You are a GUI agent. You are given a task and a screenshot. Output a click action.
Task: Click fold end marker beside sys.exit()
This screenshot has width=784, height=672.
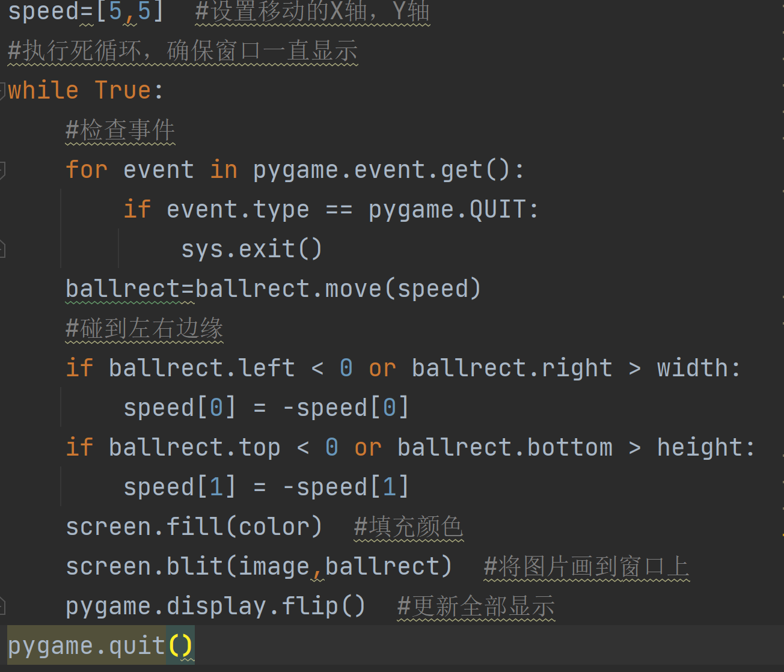click(x=2, y=249)
